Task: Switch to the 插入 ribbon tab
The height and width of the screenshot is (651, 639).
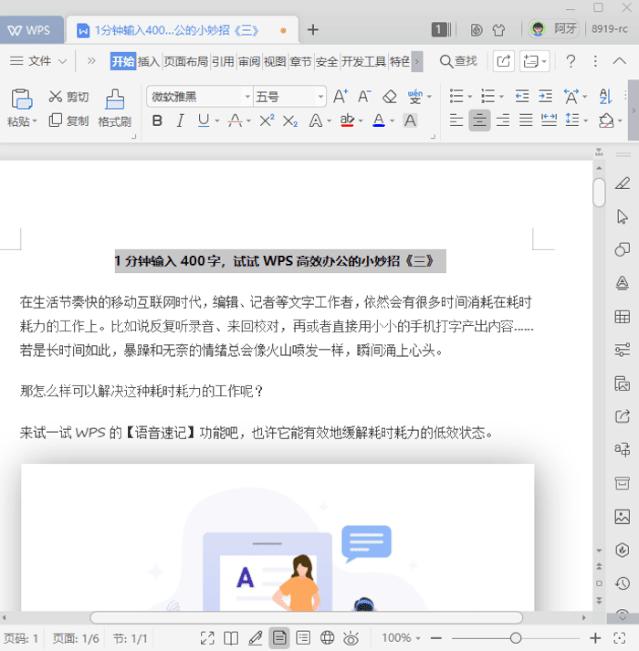Action: tap(149, 61)
